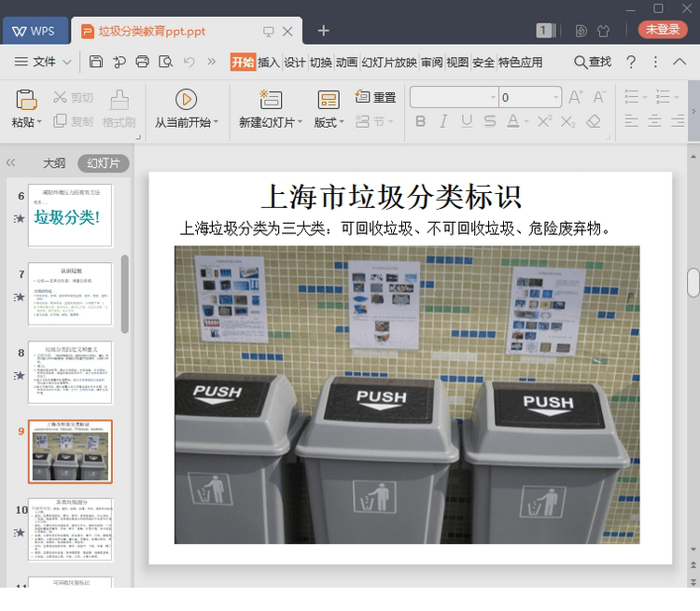
Task: Click Copy (复制) button
Action: (x=73, y=121)
